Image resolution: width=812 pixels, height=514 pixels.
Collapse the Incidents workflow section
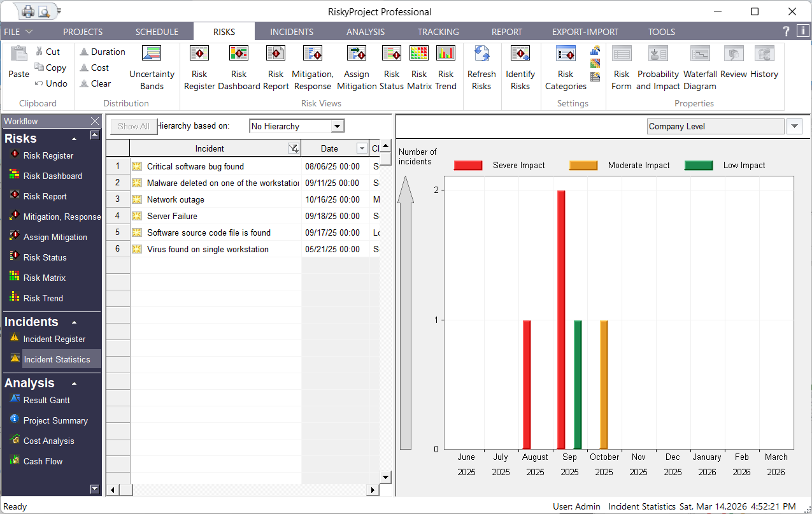pyautogui.click(x=74, y=323)
